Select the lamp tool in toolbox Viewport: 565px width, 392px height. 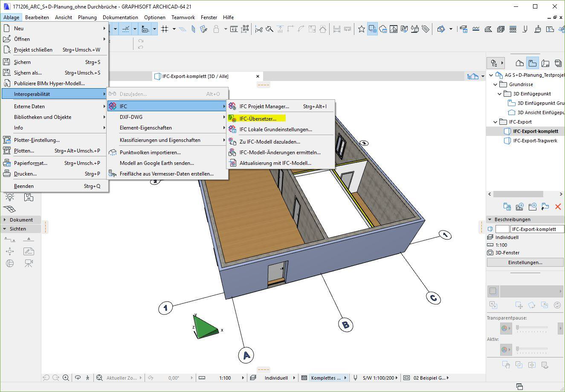(10, 197)
